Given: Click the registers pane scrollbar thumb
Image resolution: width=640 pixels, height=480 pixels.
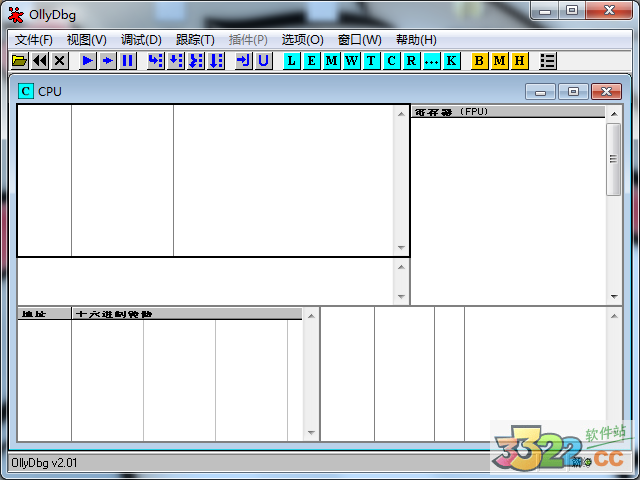Looking at the screenshot, I should tap(613, 160).
